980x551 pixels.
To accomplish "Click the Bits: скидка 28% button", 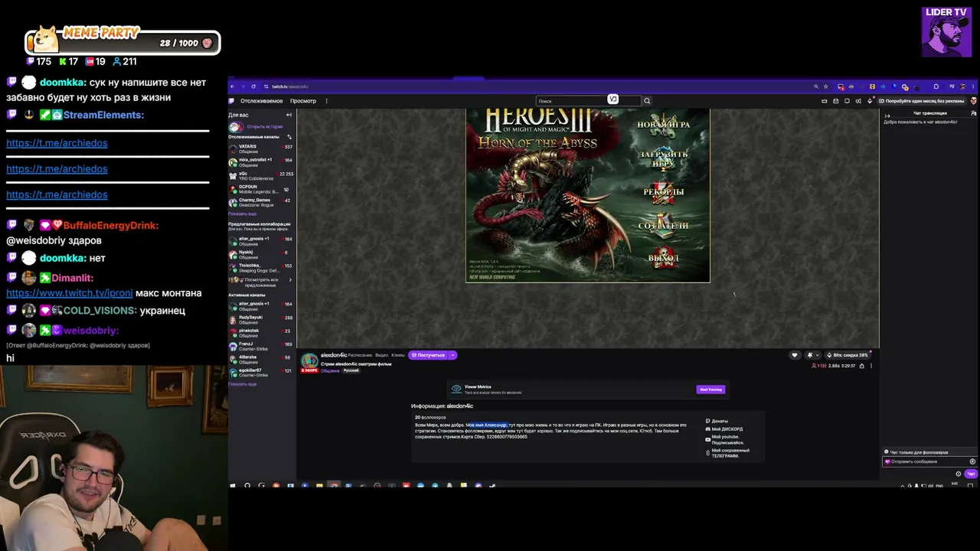I will pyautogui.click(x=848, y=355).
